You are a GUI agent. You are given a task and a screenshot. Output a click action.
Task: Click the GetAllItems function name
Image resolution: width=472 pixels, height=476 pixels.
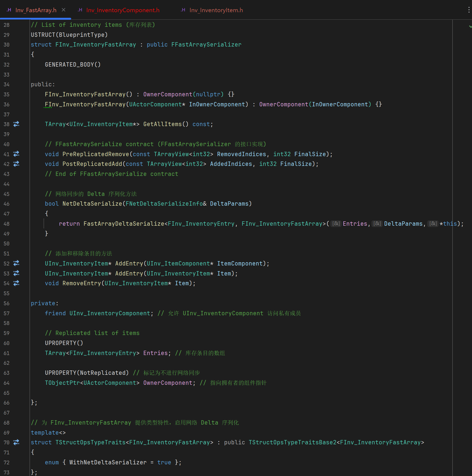point(162,124)
